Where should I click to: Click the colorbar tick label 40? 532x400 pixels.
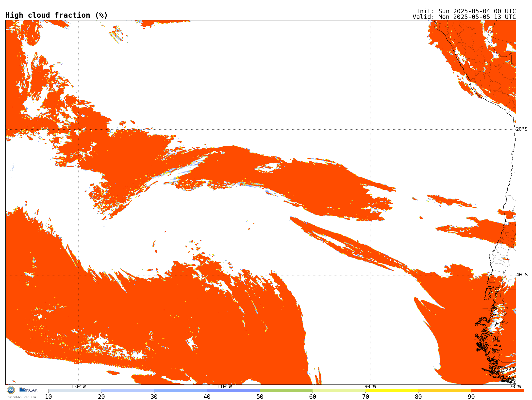tap(207, 397)
